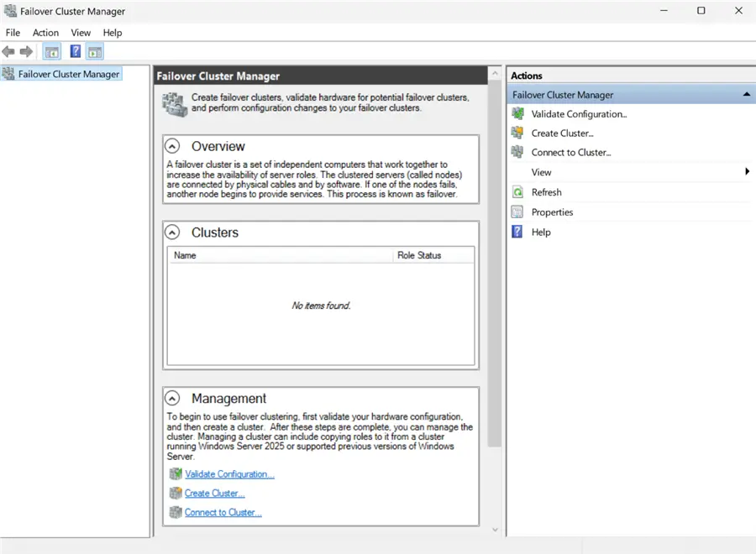The width and height of the screenshot is (756, 554).
Task: Open the View menu in the menu bar
Action: click(x=81, y=32)
